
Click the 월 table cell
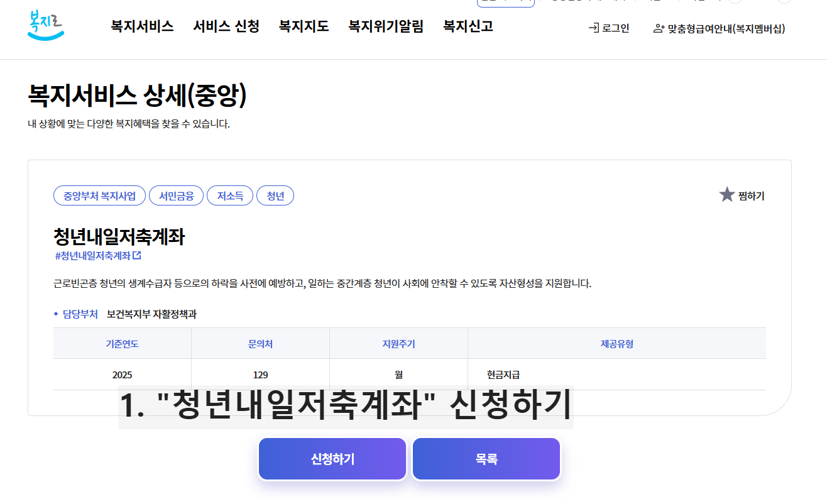pos(398,375)
